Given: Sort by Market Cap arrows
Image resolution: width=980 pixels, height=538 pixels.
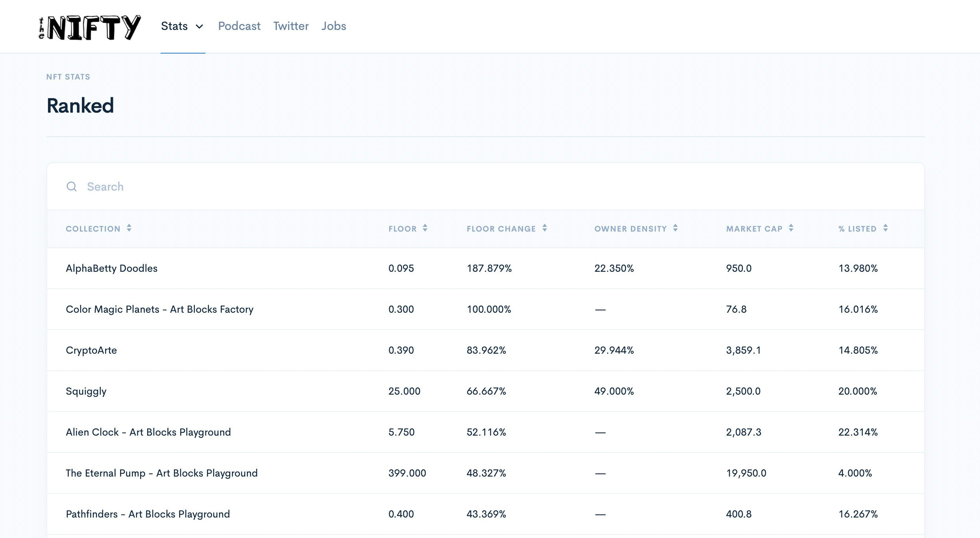Looking at the screenshot, I should coord(791,228).
